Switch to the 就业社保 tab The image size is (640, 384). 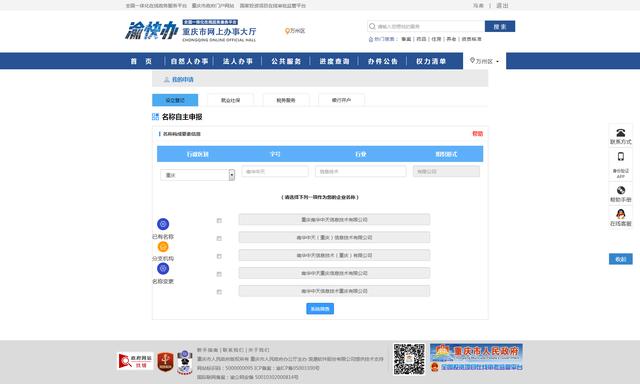click(231, 100)
